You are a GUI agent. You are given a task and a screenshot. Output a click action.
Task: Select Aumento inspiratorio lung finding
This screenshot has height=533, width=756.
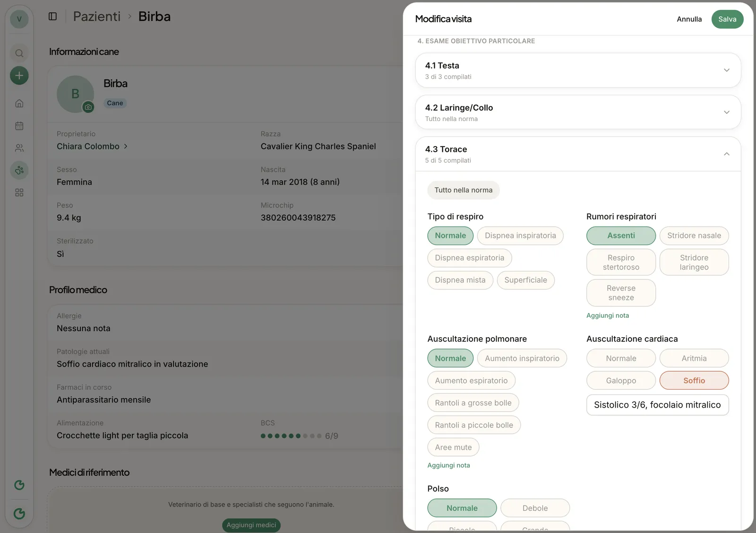(x=522, y=358)
